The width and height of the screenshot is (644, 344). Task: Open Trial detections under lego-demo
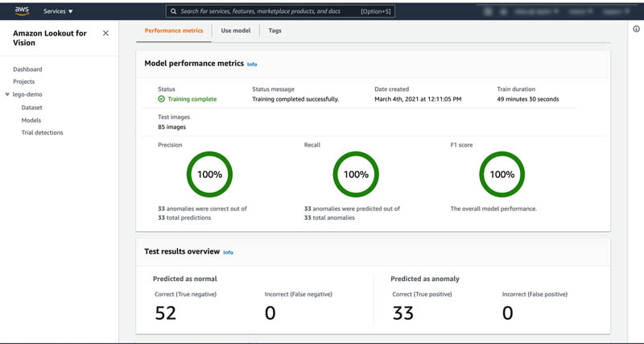[x=43, y=133]
